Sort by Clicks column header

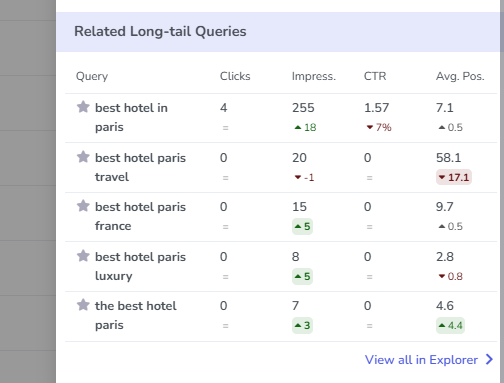[x=235, y=76]
